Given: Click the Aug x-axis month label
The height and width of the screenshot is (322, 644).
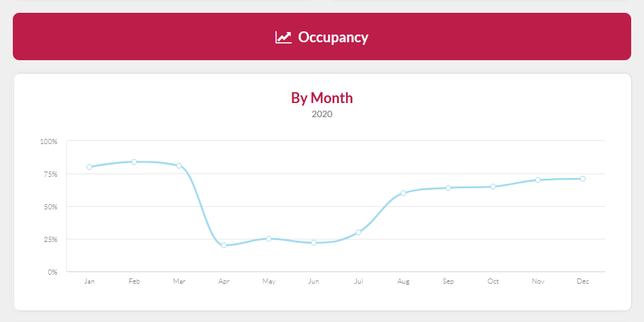Looking at the screenshot, I should (x=403, y=282).
